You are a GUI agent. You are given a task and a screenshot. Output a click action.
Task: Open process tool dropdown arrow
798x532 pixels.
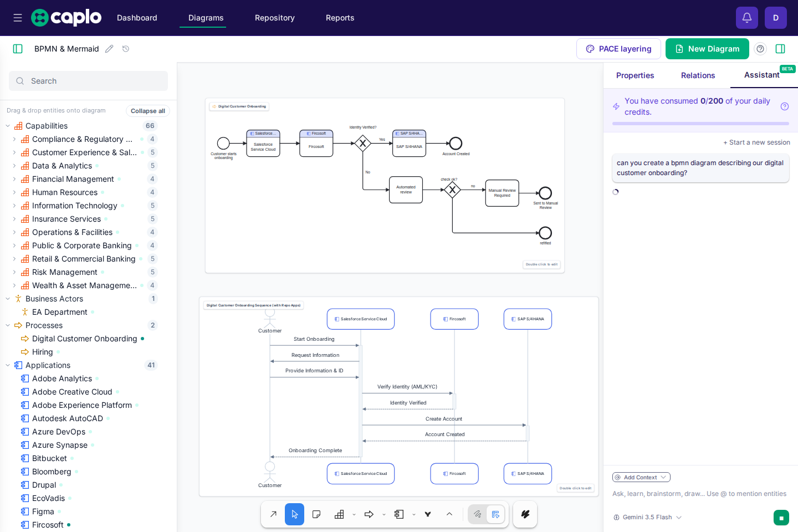tap(384, 515)
